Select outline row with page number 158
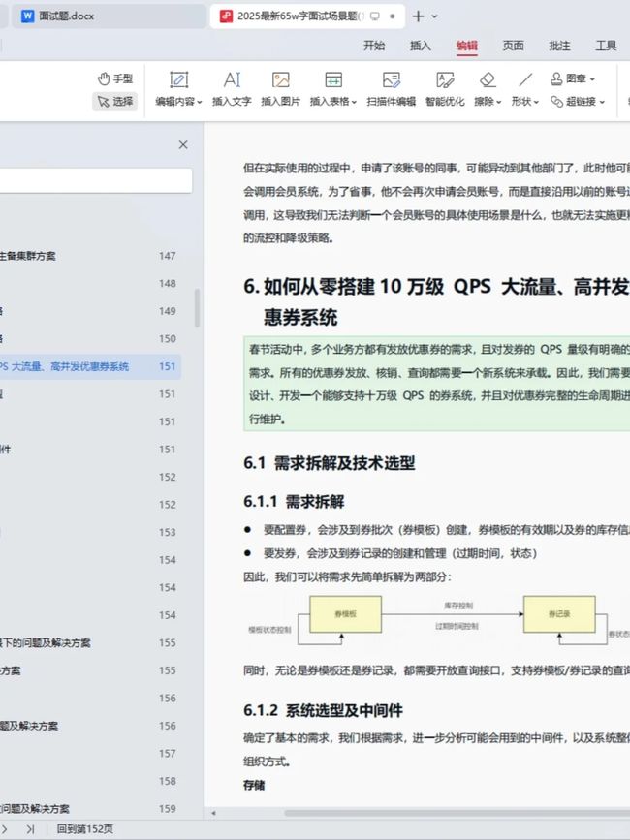Screen dimensions: 630x840 pyautogui.click(x=90, y=781)
